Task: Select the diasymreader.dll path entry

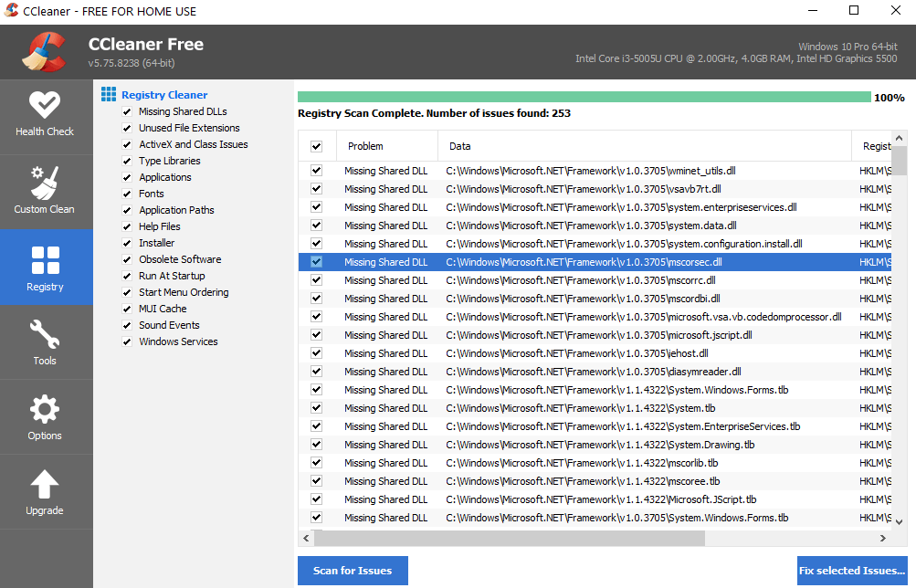Action: tap(594, 372)
